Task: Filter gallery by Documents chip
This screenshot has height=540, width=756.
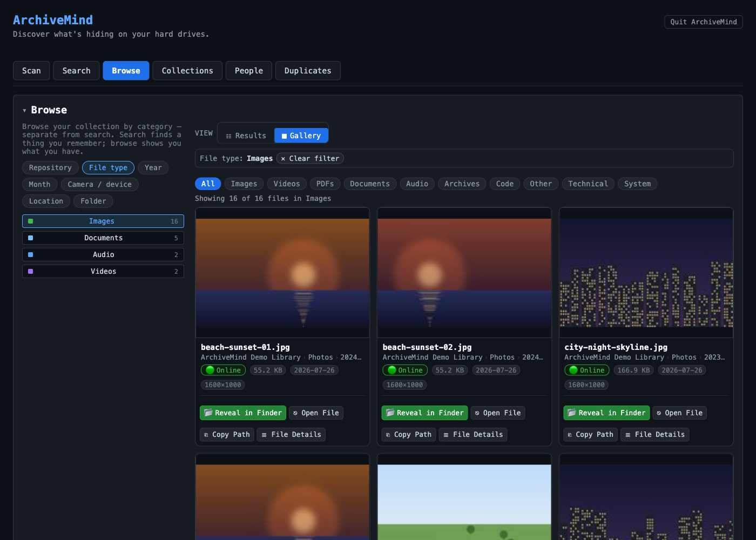Action: point(370,184)
